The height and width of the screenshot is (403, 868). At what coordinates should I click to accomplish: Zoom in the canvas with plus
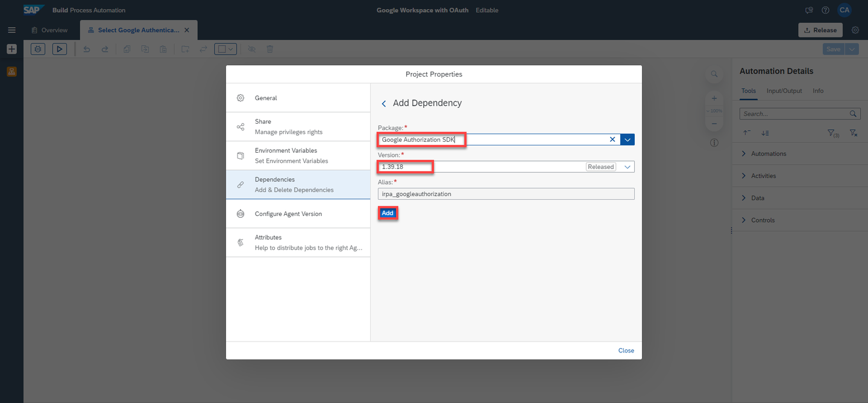click(x=714, y=98)
